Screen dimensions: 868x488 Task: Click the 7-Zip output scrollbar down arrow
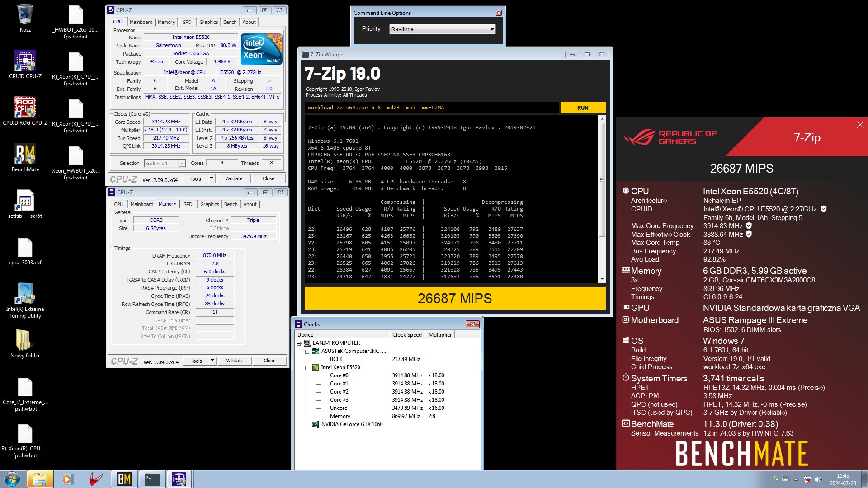[x=602, y=280]
